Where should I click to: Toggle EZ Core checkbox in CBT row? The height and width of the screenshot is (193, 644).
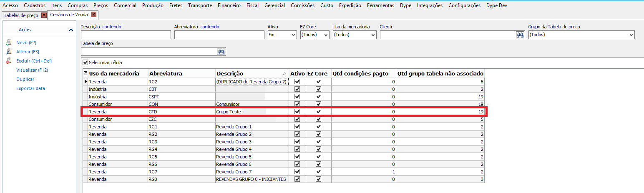coord(319,89)
